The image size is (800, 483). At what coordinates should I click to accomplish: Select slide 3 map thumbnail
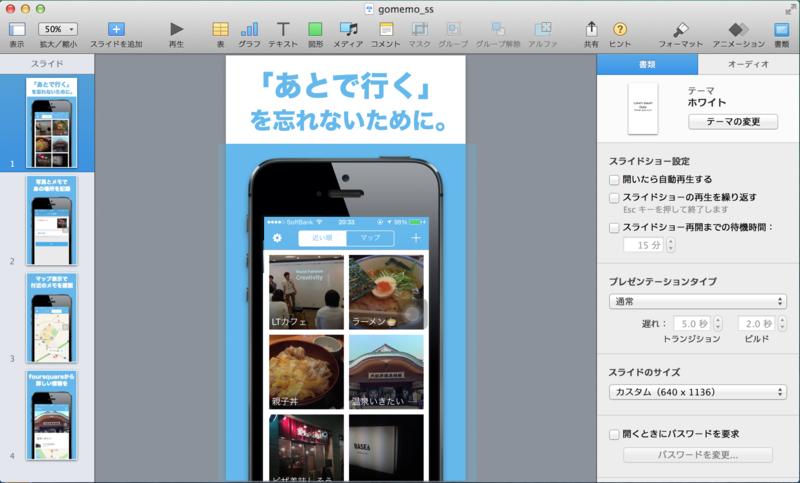point(52,318)
